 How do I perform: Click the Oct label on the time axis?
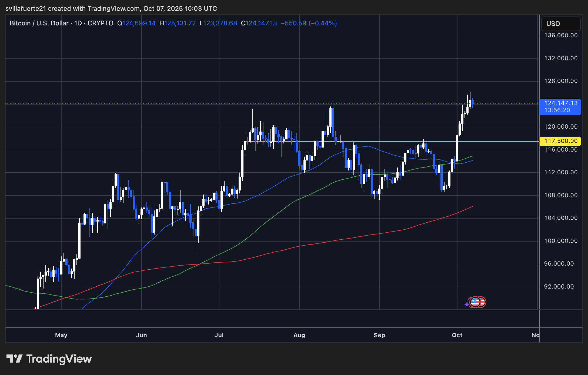(457, 335)
